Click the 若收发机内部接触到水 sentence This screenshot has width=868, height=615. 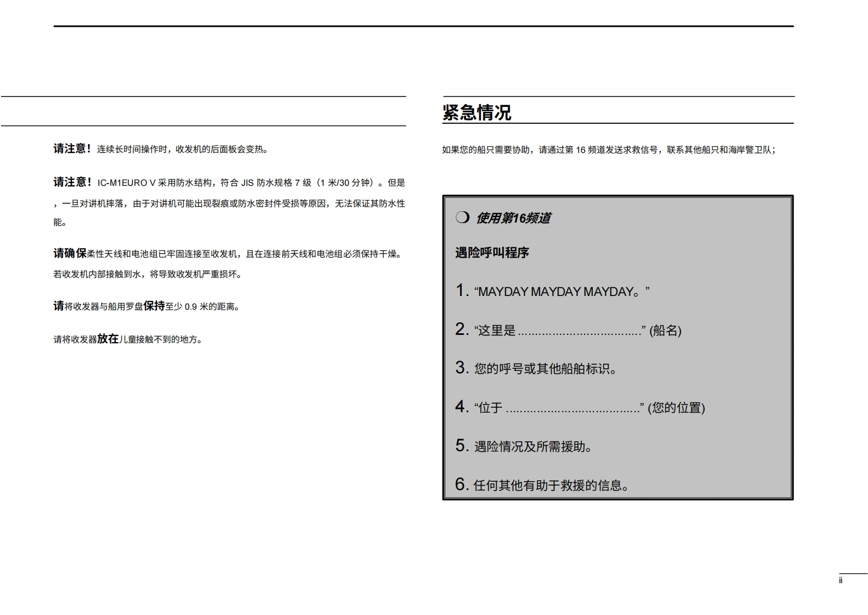click(147, 274)
